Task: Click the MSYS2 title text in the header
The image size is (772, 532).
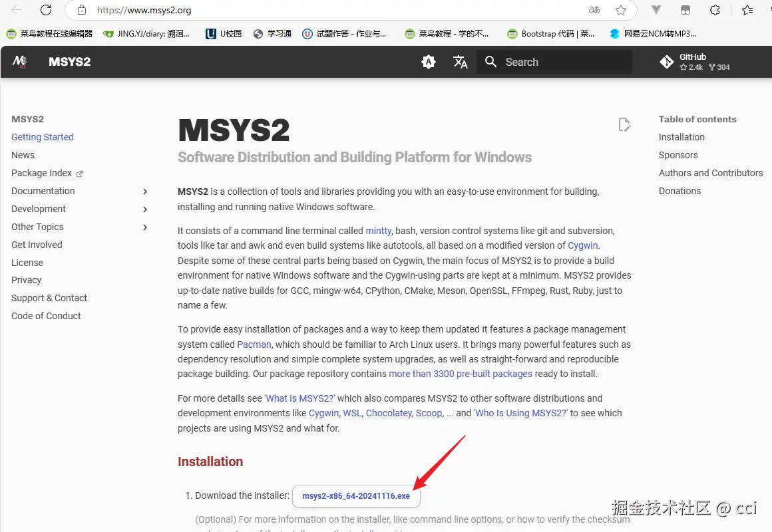Action: (x=69, y=62)
